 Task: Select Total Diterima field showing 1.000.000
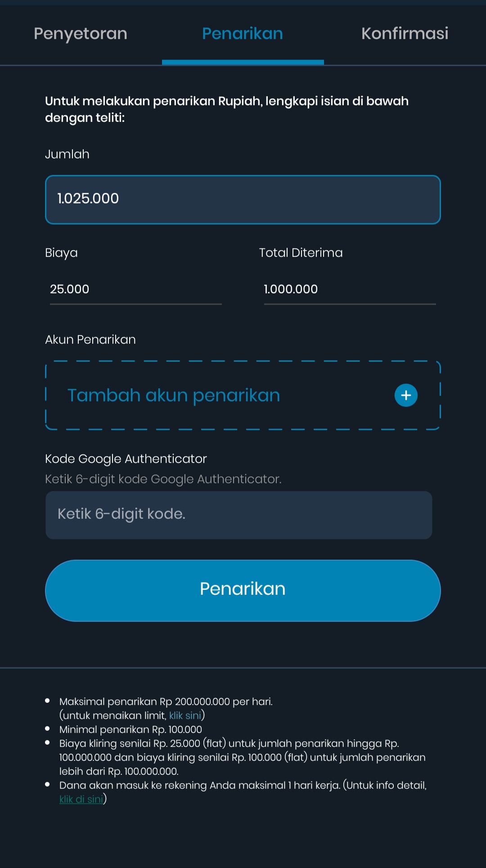point(349,289)
